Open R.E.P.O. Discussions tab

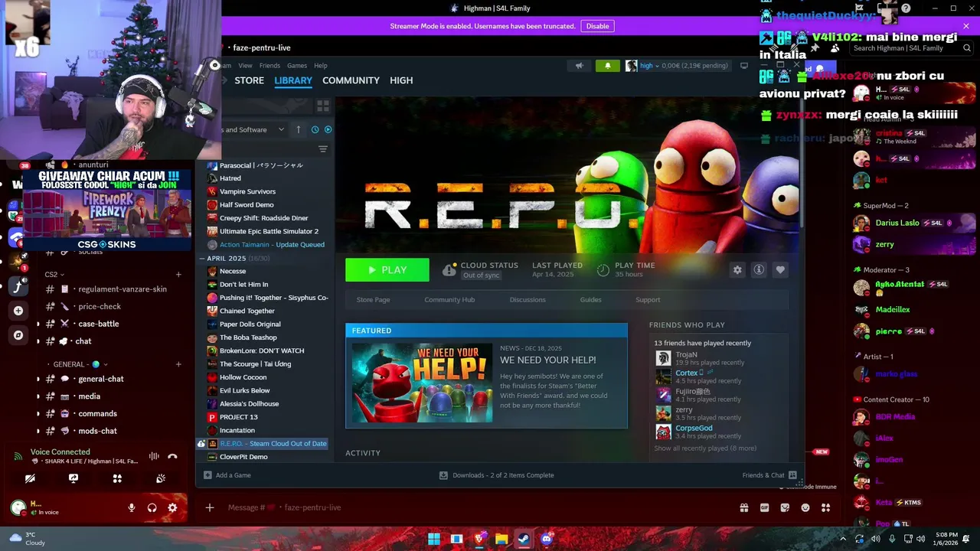528,300
